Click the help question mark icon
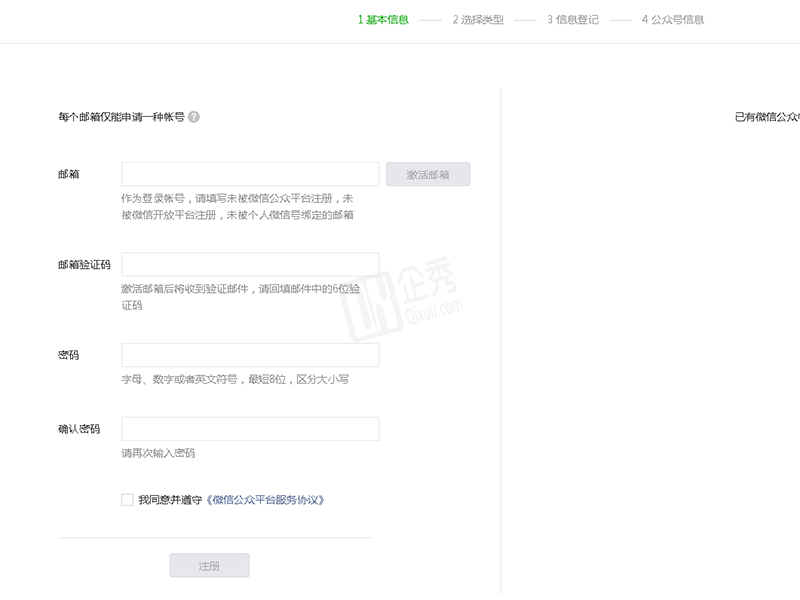This screenshot has height=600, width=800. click(194, 117)
